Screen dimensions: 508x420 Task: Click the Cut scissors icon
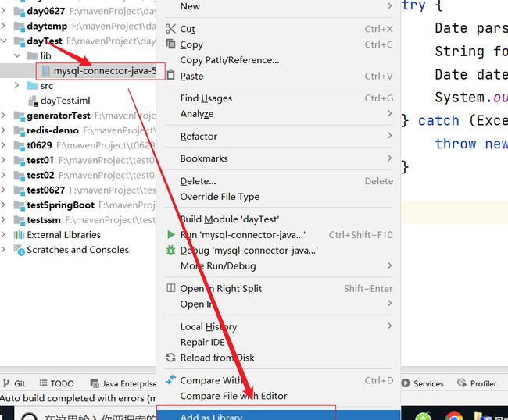click(170, 29)
